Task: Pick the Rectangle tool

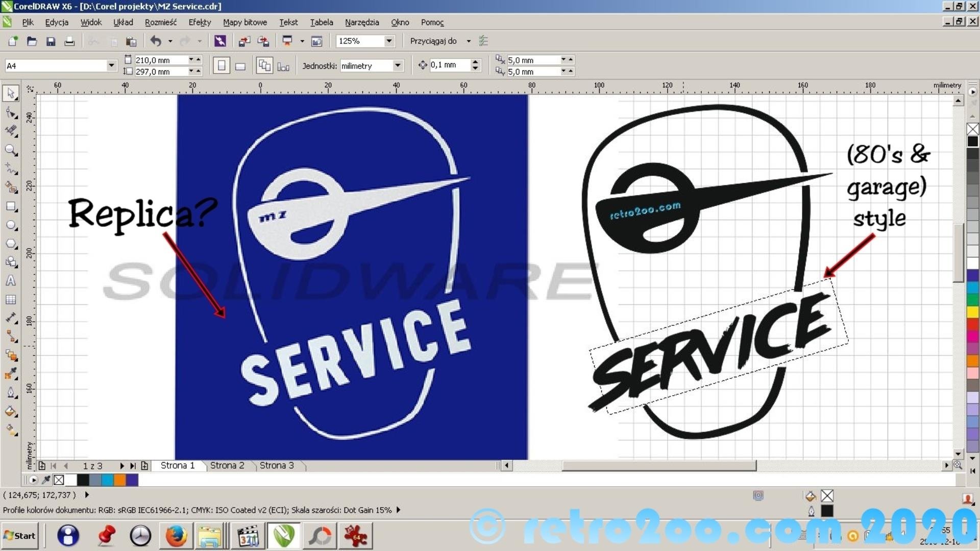Action: pos(11,207)
